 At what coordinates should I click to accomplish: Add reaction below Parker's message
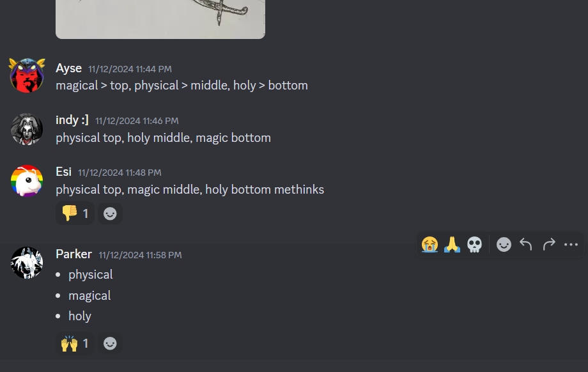[x=110, y=343]
